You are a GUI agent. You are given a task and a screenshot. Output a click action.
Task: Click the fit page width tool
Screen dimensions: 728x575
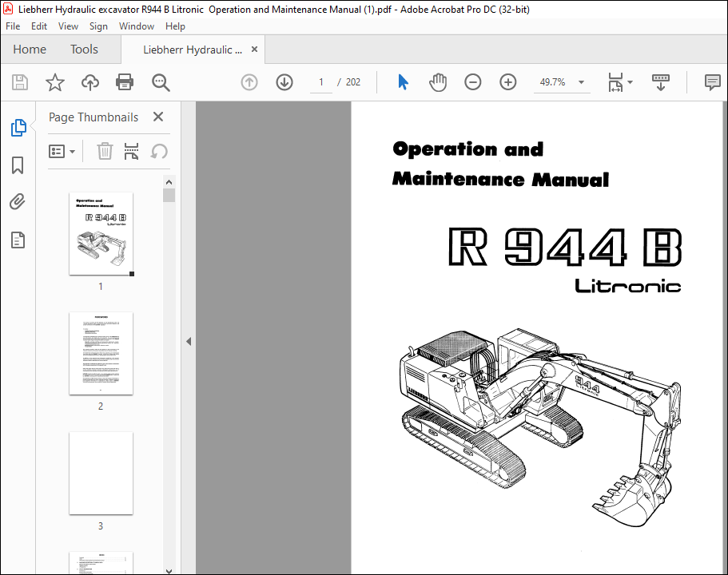615,82
